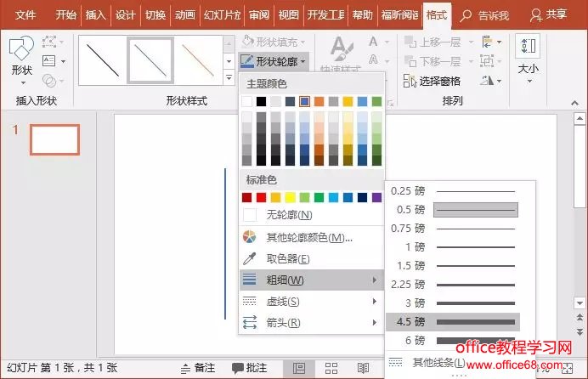Screen dimensions: 588x379
Task: Toggle Notes (备注) pane in status bar
Action: click(197, 368)
